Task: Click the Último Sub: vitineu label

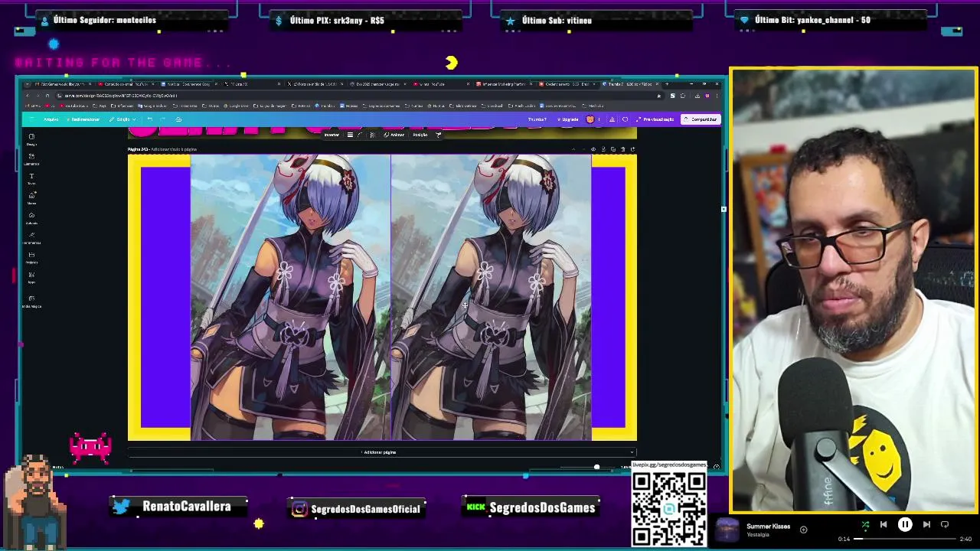Action: [x=557, y=21]
